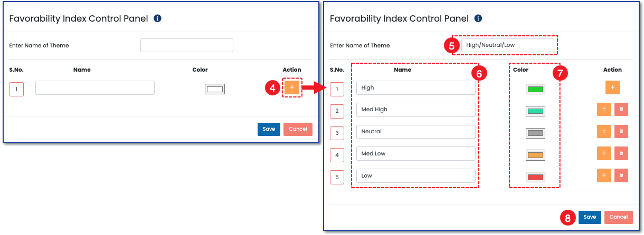Open the green color picker for High
This screenshot has width=644, height=235.
[x=535, y=89]
